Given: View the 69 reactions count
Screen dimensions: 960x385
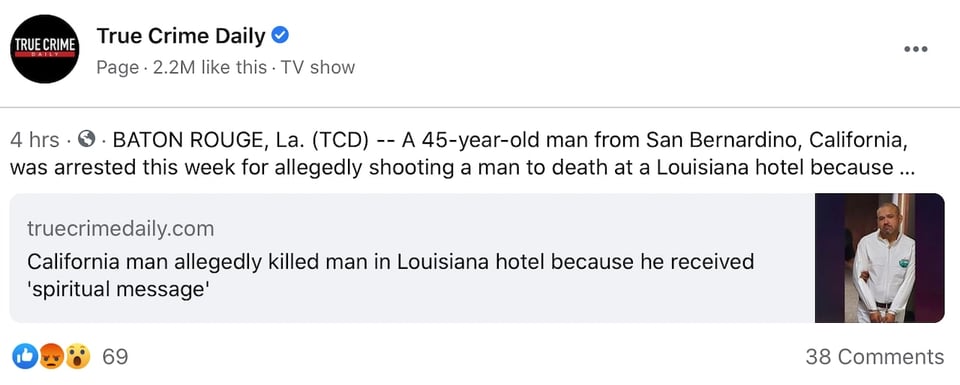Looking at the screenshot, I should coord(115,356).
